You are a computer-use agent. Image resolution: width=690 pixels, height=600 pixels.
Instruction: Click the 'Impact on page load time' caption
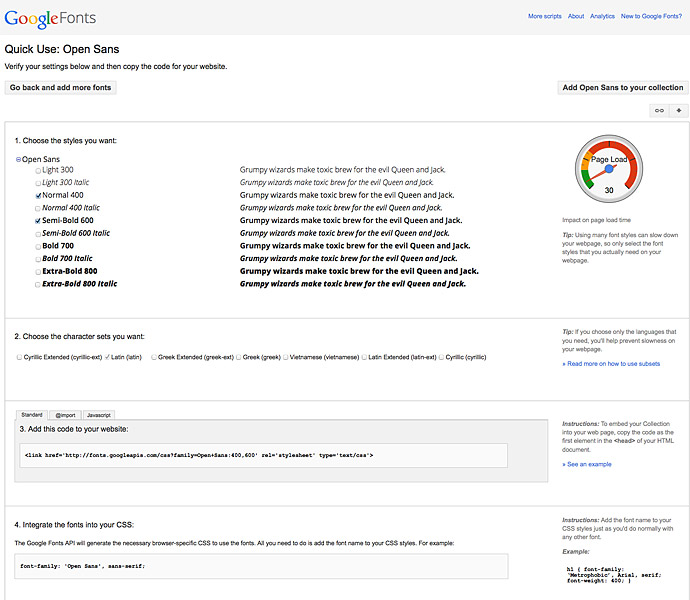(596, 220)
